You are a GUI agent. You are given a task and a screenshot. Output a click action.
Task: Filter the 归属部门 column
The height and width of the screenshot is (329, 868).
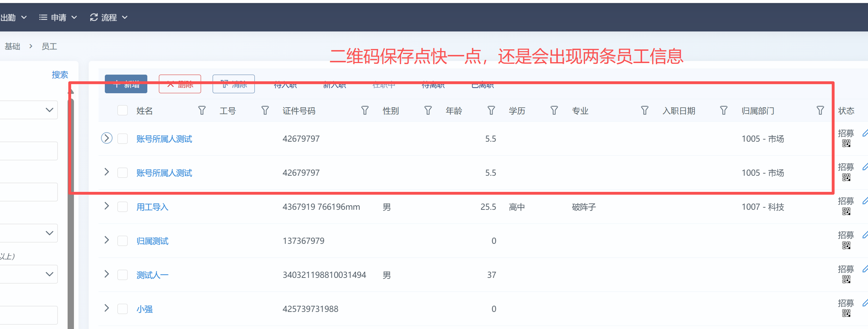click(820, 111)
